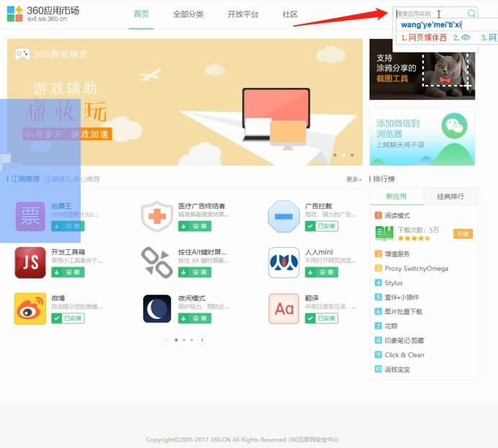
Task: Select second pagination dot below the apps
Action: tap(184, 340)
